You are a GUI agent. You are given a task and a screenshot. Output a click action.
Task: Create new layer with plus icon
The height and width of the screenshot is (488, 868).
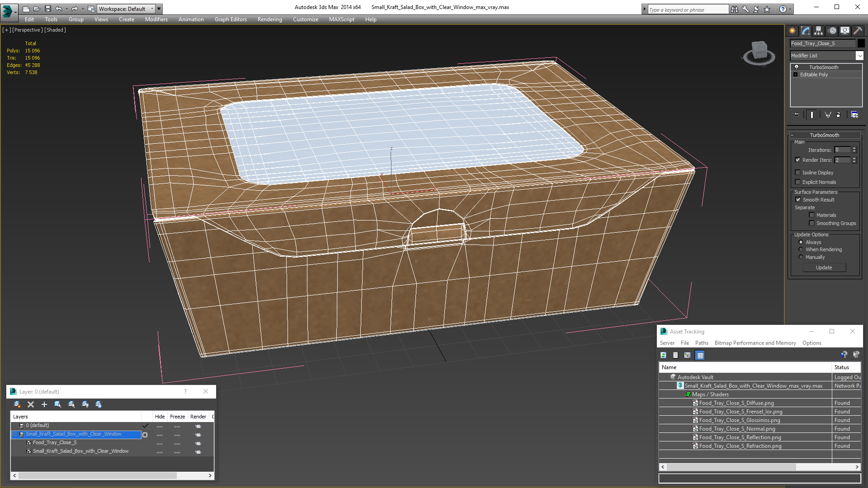click(x=44, y=404)
